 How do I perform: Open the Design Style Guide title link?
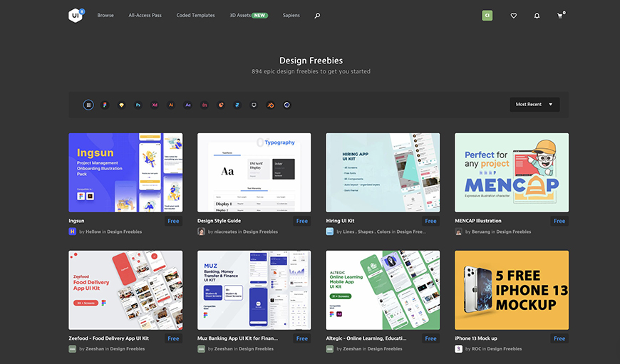tap(219, 221)
